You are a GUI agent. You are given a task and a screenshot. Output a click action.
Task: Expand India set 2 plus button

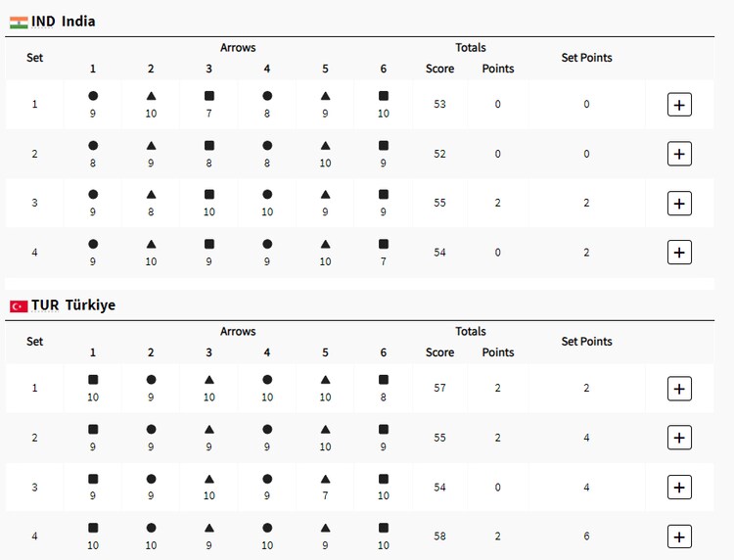pos(679,154)
